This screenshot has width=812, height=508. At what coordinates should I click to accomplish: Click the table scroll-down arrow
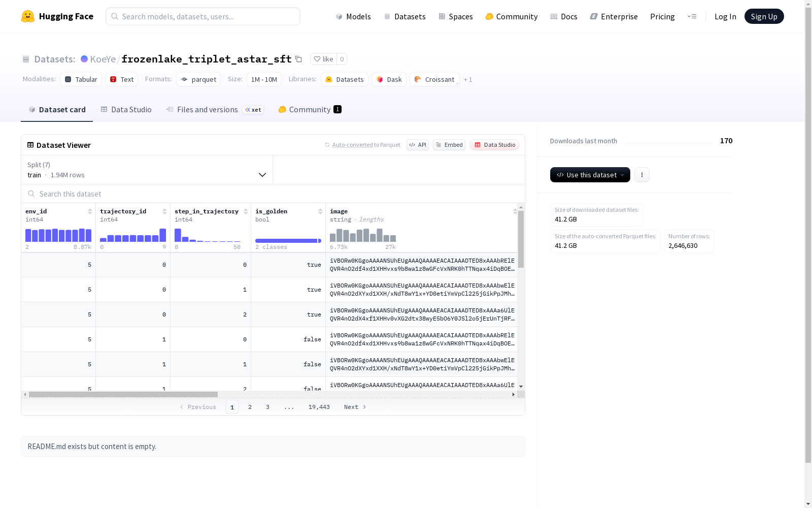(x=521, y=387)
